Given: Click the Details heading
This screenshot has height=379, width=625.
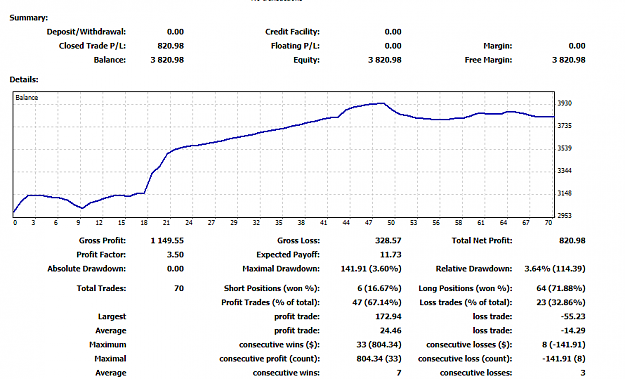Looking at the screenshot, I should pyautogui.click(x=24, y=80).
